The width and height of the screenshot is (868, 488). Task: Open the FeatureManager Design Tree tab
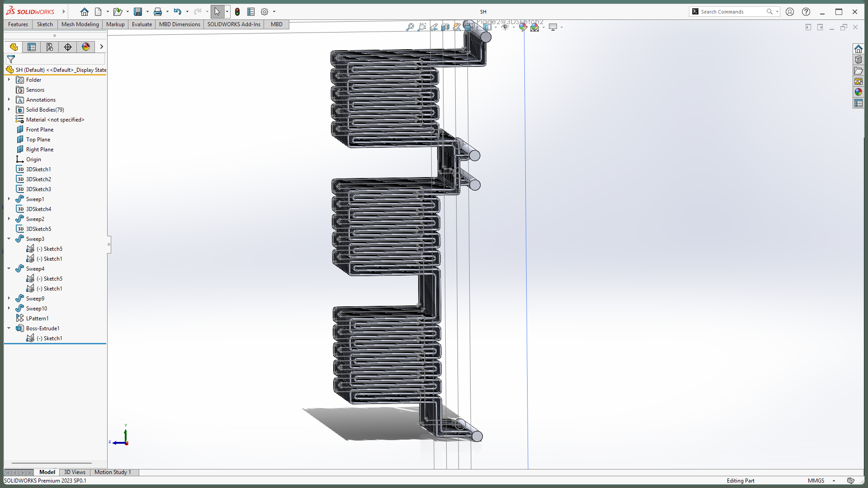[14, 47]
